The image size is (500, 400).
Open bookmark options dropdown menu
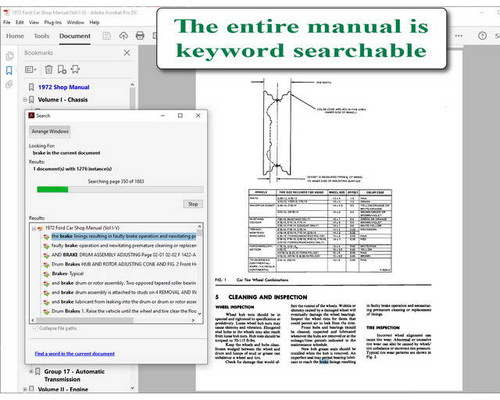tap(31, 69)
